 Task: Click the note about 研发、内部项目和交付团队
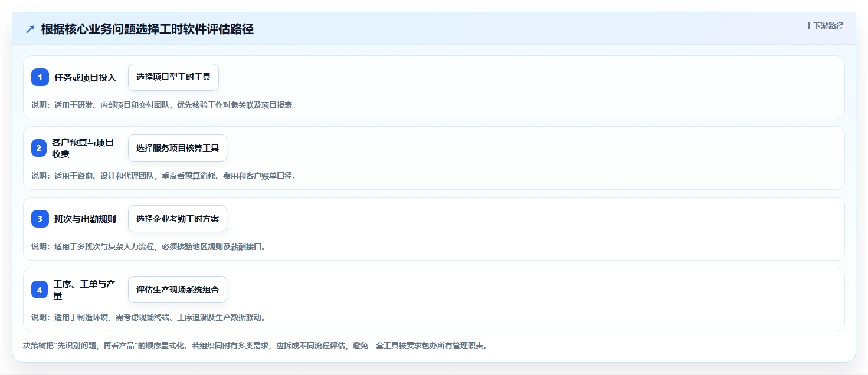pos(163,105)
